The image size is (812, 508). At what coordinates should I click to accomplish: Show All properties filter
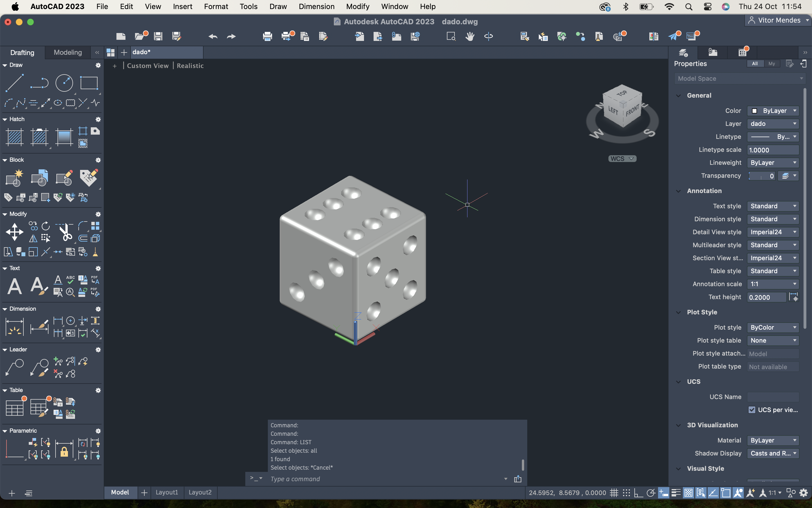(x=755, y=63)
